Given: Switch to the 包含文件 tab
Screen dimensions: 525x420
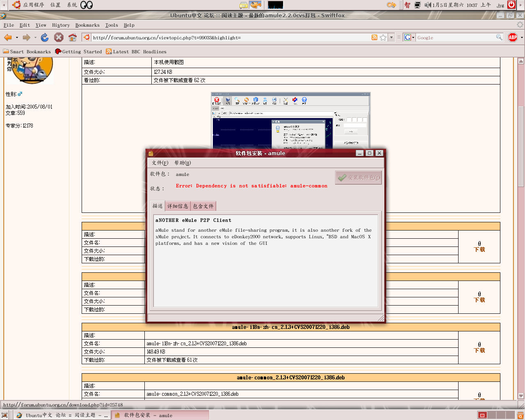Looking at the screenshot, I should [x=203, y=206].
